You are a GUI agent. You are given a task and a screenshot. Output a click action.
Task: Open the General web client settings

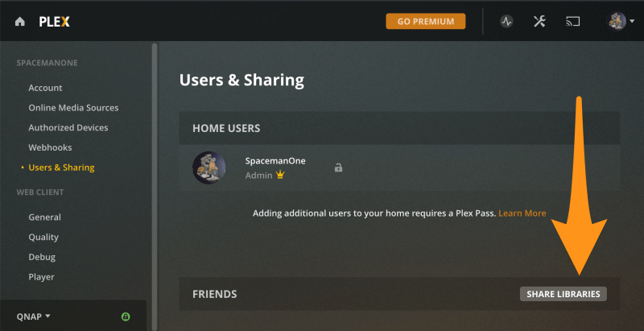44,217
